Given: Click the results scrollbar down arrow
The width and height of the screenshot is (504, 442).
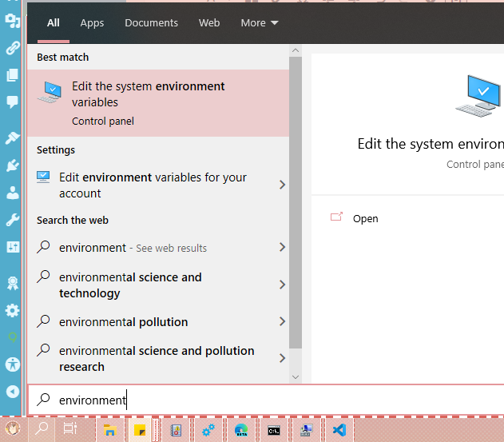Looking at the screenshot, I should [296, 377].
